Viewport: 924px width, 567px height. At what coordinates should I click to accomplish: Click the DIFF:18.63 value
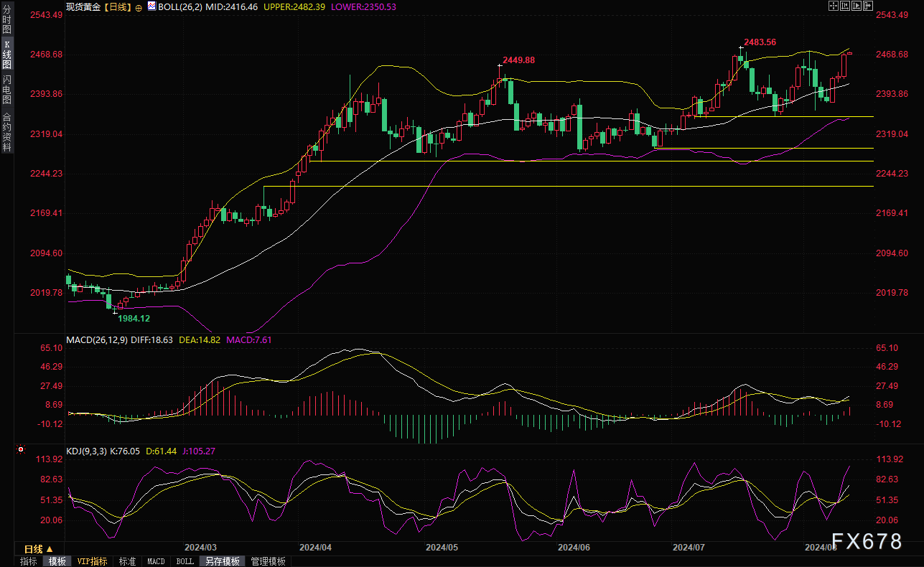tap(152, 339)
